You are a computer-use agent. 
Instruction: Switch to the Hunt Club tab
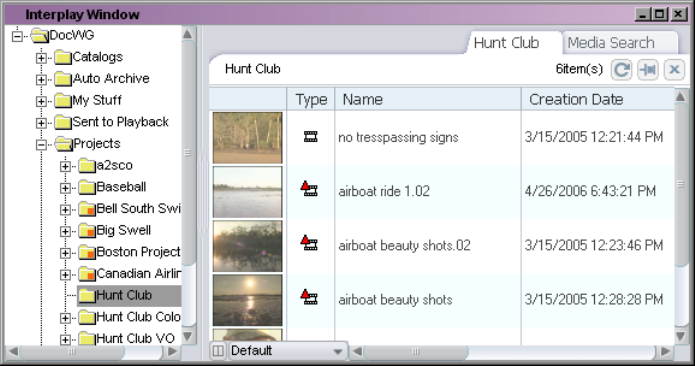tap(506, 43)
